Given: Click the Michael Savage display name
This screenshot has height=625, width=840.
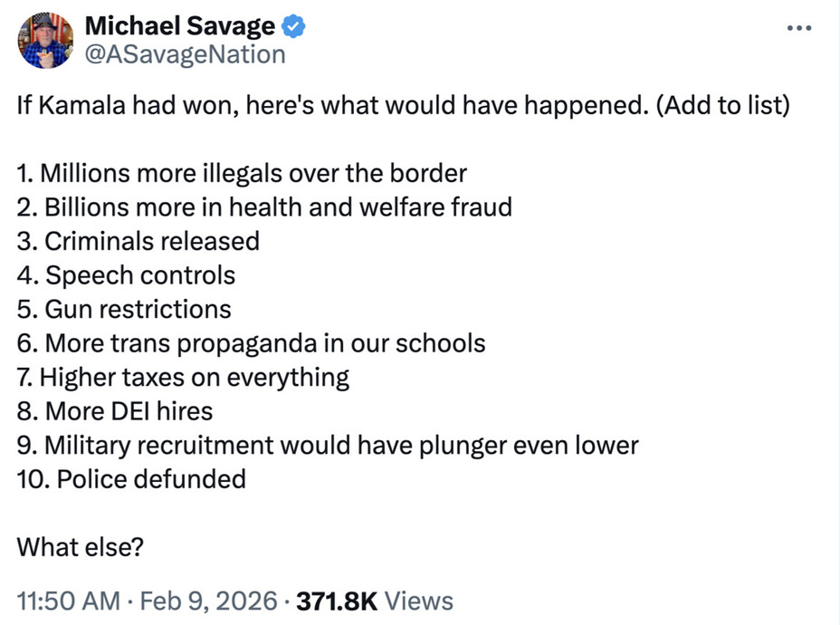Looking at the screenshot, I should point(179,27).
